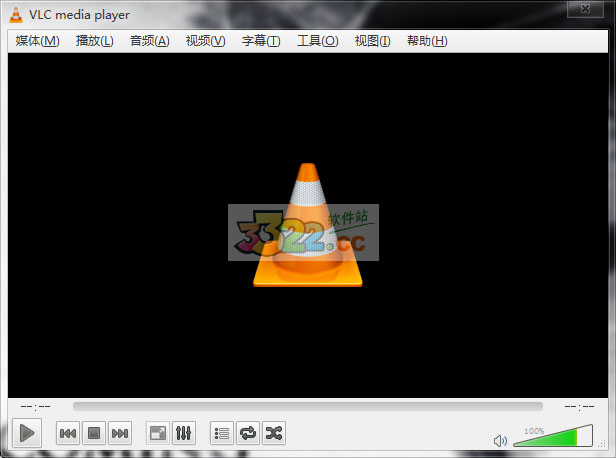Click the playback seek bar
The height and width of the screenshot is (458, 616).
click(308, 406)
